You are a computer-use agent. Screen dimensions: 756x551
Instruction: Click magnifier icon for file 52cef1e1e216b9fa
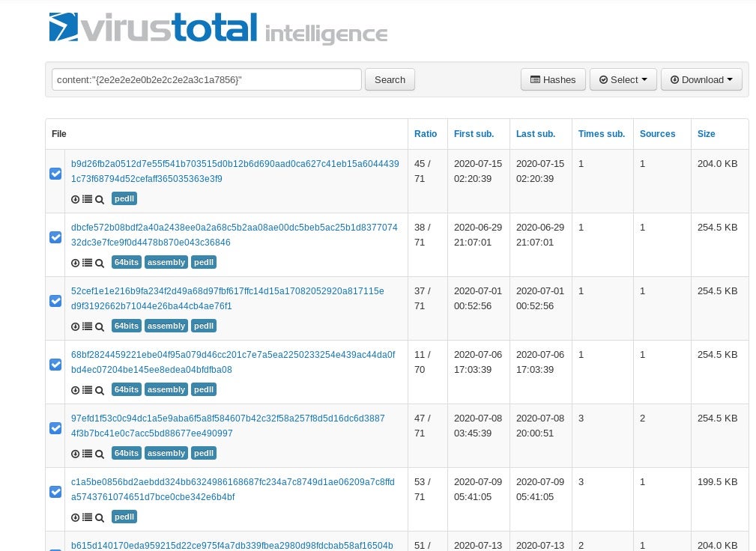coord(100,326)
